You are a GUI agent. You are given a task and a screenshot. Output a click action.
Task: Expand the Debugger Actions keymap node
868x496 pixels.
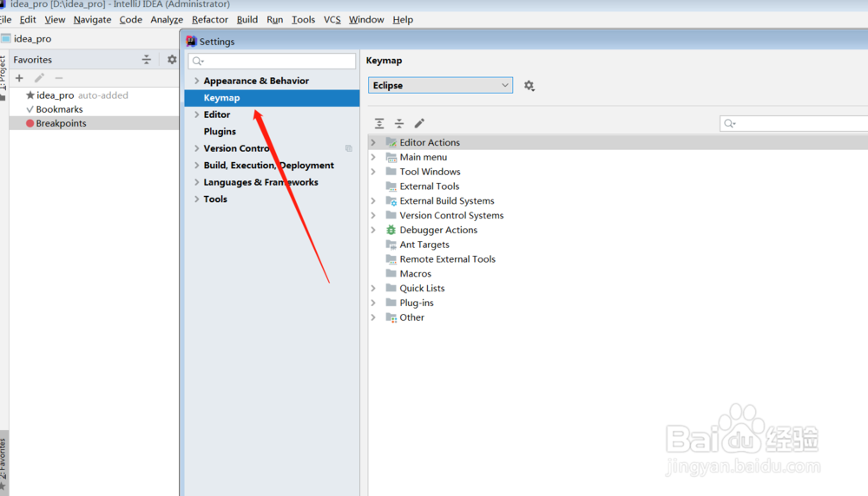(x=373, y=230)
